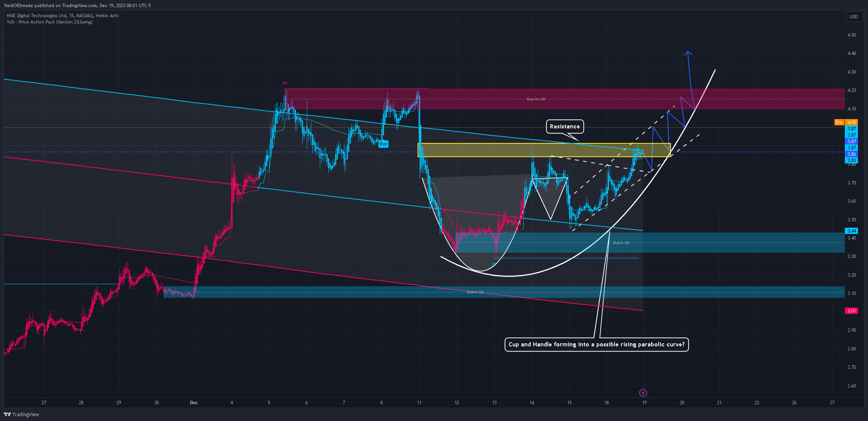Click the purple lightning bolt event icon
This screenshot has width=868, height=421.
pyautogui.click(x=643, y=393)
